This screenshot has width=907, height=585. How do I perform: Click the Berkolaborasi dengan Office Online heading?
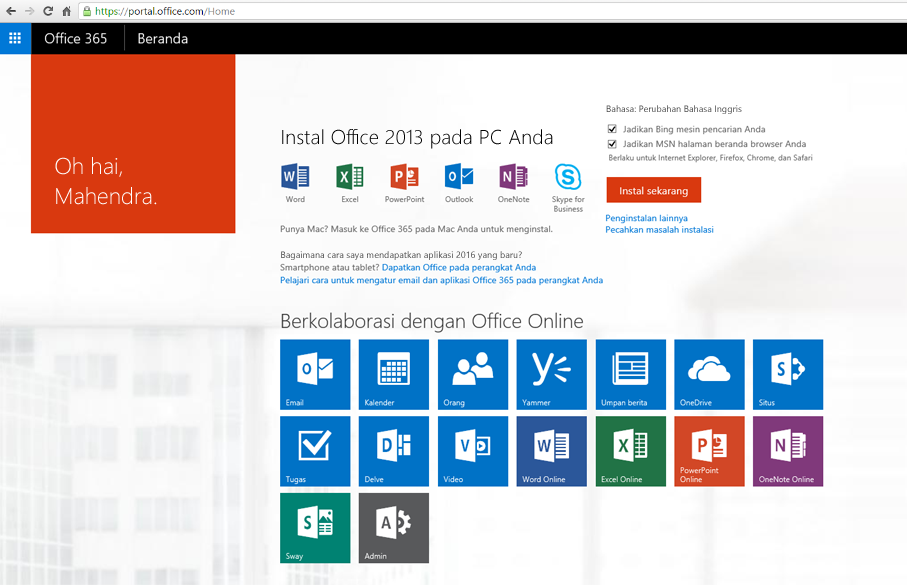click(432, 321)
